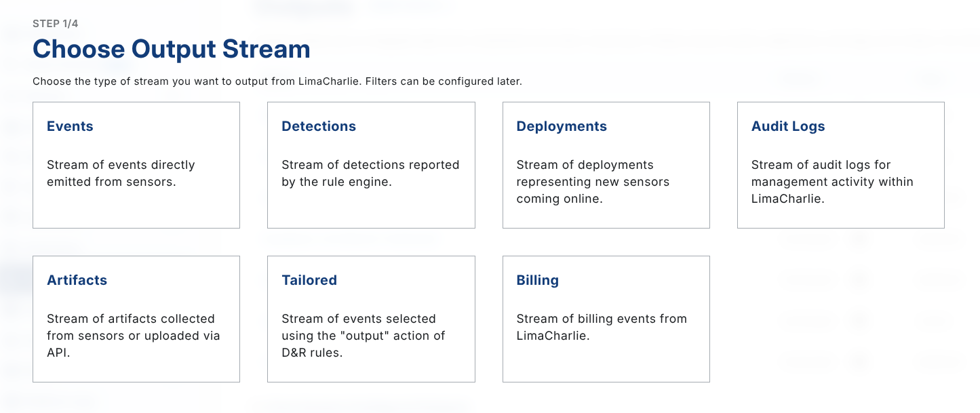Click the Artifacts description mentioning API uploads
Viewport: 980px width, 413px height.
point(133,336)
